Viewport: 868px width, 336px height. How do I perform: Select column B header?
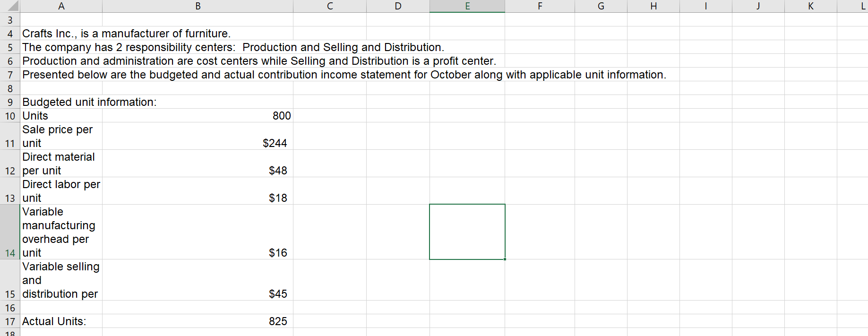[198, 6]
